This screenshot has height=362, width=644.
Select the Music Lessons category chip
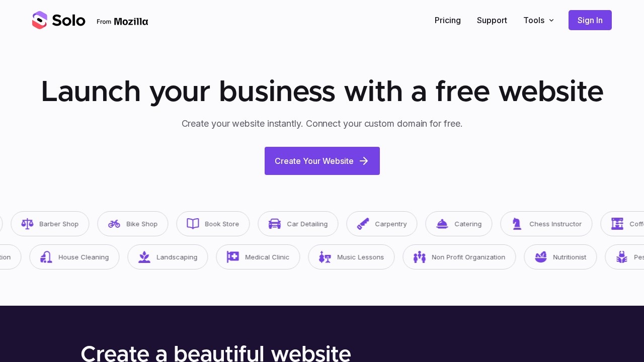pyautogui.click(x=351, y=257)
